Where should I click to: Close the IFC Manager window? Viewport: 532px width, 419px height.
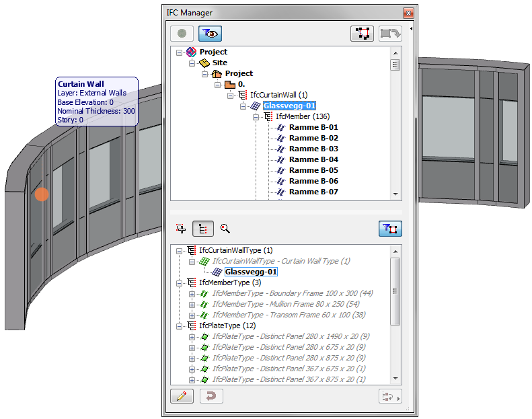click(408, 13)
